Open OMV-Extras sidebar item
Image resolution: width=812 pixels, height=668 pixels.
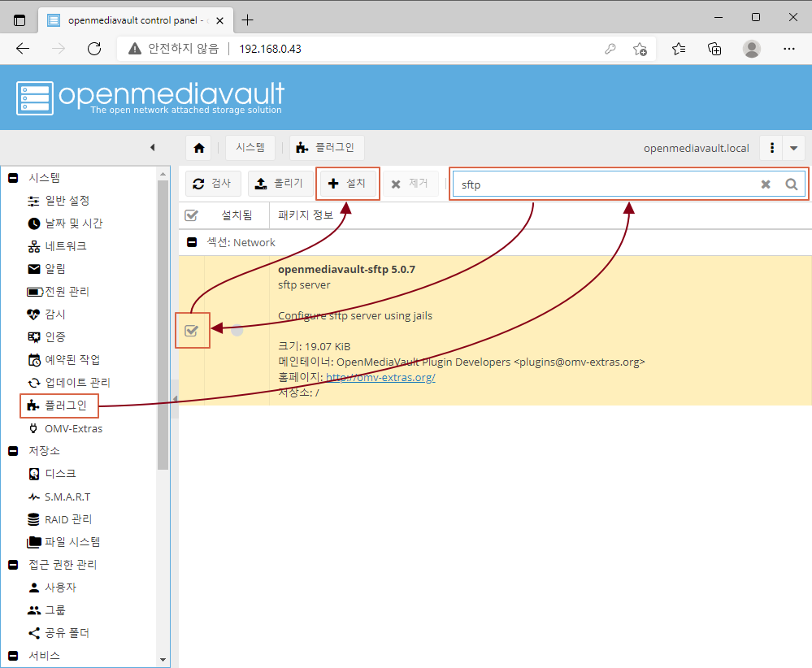[65, 428]
